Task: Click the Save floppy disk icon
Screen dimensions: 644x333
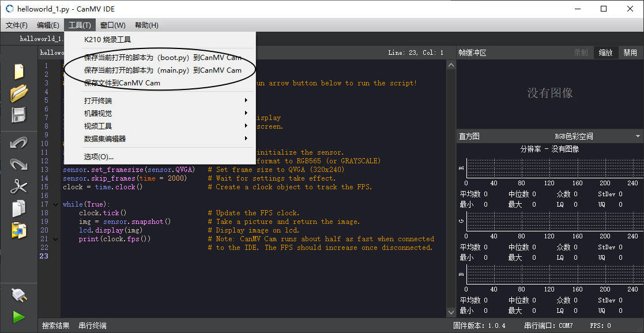Action: click(19, 115)
